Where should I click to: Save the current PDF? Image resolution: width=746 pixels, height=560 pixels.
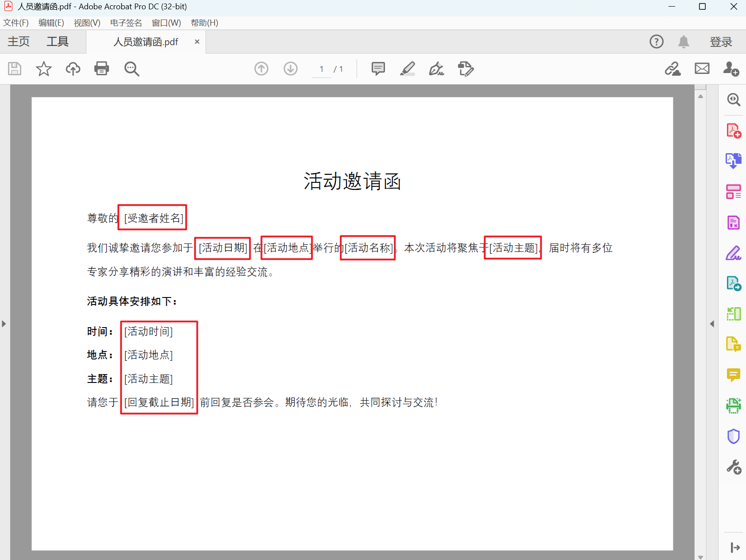pyautogui.click(x=15, y=69)
